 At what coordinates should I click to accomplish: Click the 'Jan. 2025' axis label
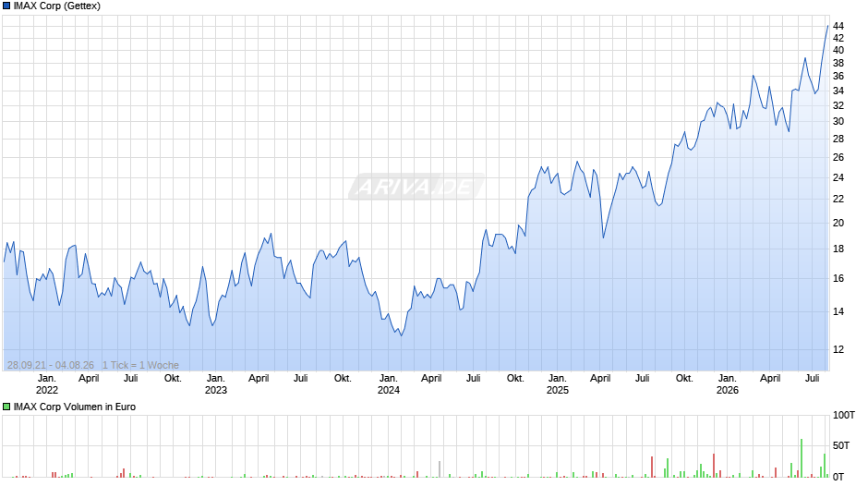click(558, 384)
